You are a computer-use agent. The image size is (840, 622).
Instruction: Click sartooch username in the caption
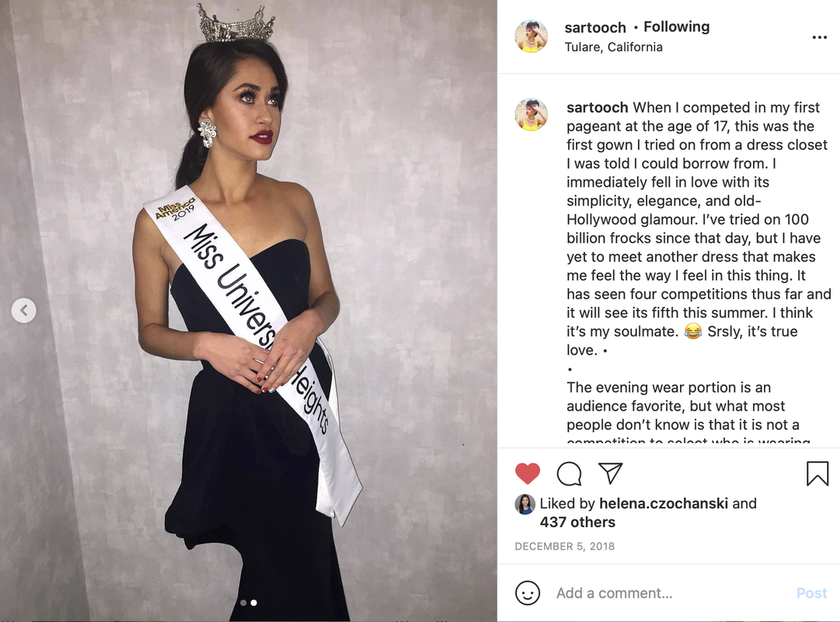click(598, 107)
